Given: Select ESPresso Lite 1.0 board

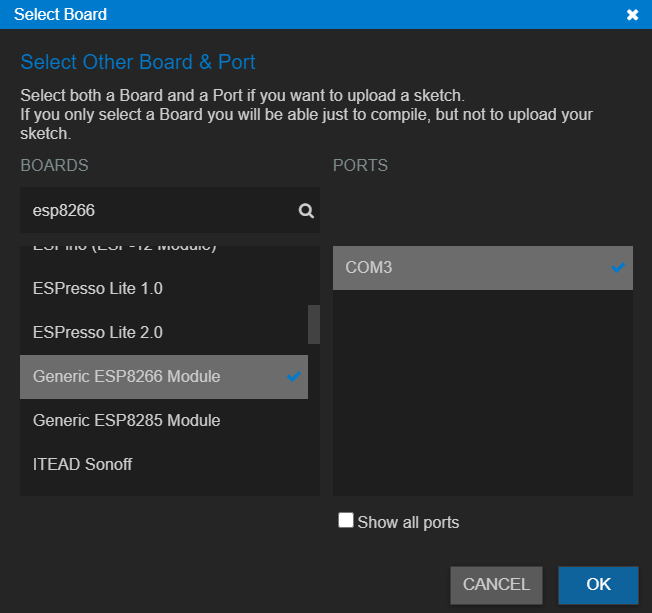Looking at the screenshot, I should click(x=164, y=289).
